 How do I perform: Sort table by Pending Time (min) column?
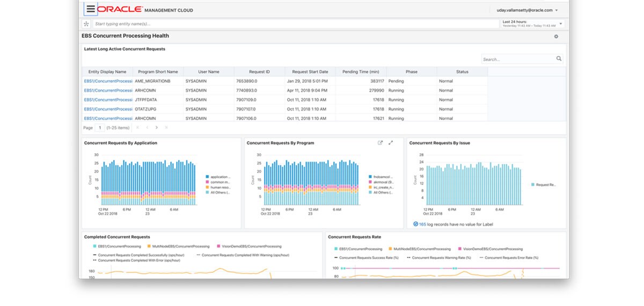361,72
